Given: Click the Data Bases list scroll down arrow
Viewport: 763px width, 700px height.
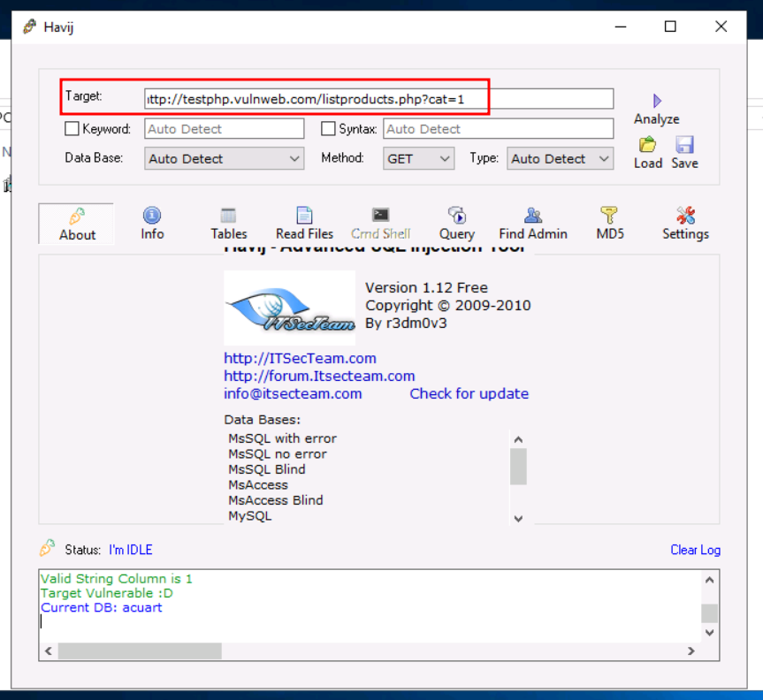Looking at the screenshot, I should click(518, 518).
